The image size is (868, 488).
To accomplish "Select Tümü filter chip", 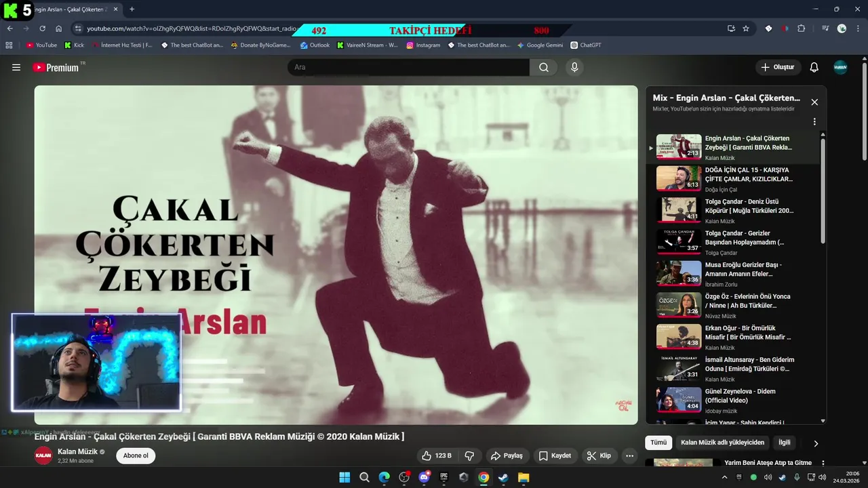I will point(658,443).
